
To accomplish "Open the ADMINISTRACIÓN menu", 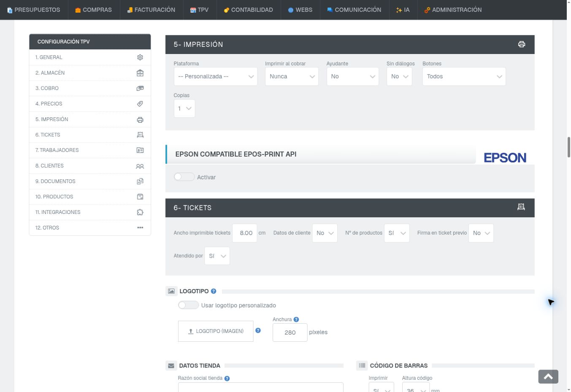I will (453, 10).
